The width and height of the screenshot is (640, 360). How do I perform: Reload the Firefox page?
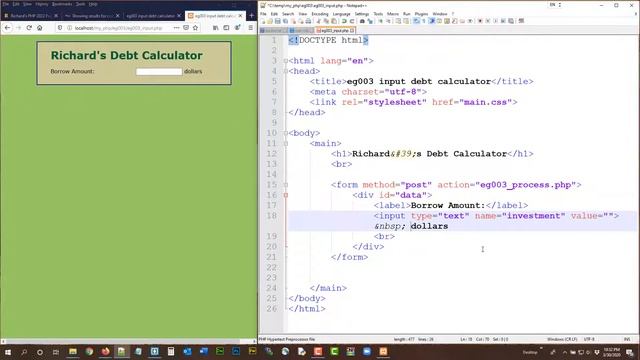tap(29, 28)
